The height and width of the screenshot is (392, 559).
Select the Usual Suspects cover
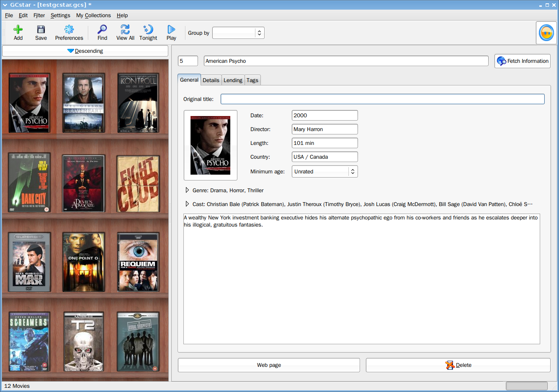(x=138, y=342)
